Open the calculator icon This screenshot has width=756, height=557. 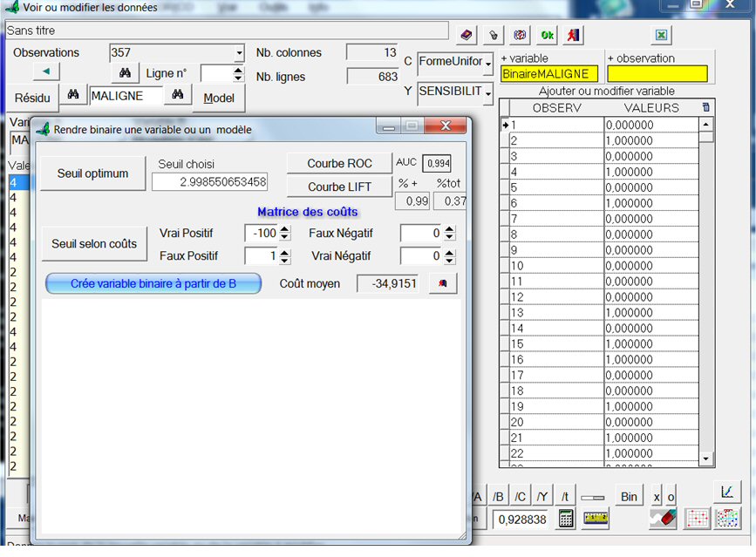567,519
